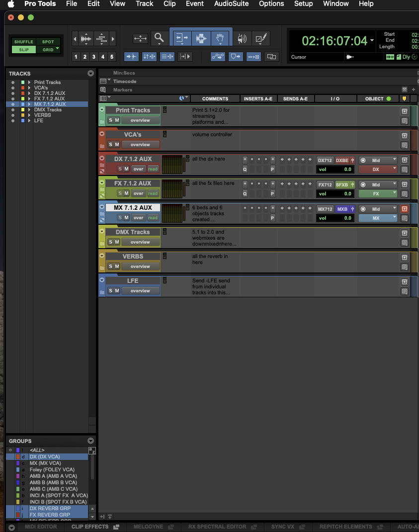Select the Selector waveform tool
This screenshot has width=419, height=532.
[201, 38]
